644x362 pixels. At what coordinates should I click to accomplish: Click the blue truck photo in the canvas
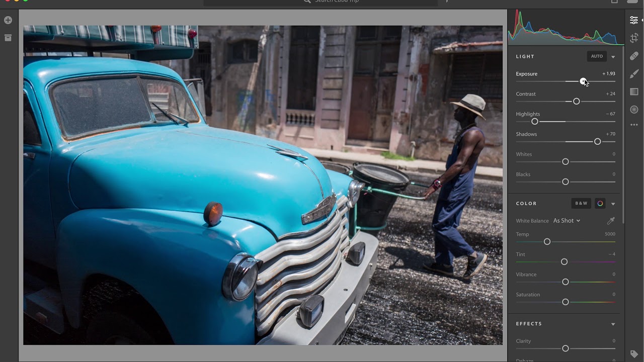coord(263,185)
